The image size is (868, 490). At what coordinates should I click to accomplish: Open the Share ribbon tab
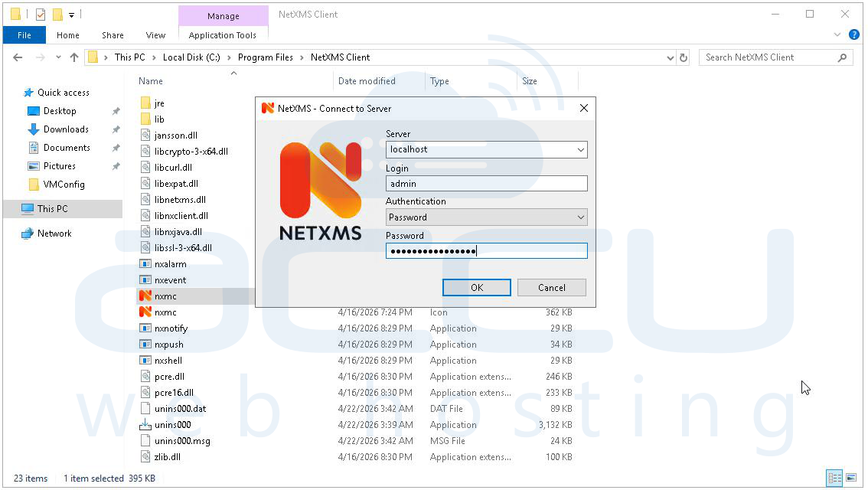113,35
